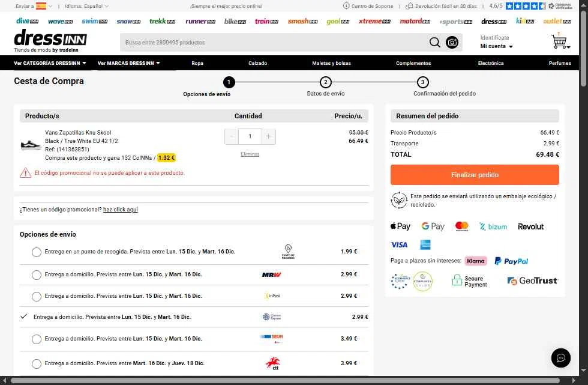Open the Calzado menu
Viewport: 588px width, 385px height.
[x=257, y=63]
